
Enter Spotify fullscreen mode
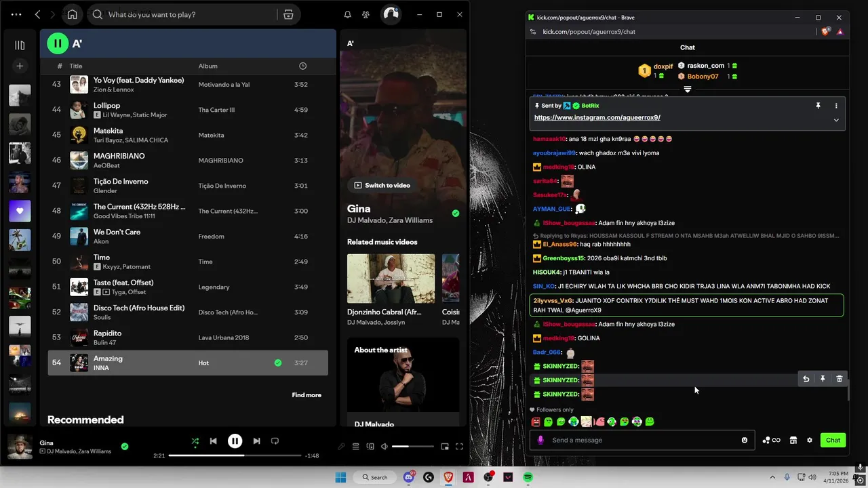click(x=459, y=447)
